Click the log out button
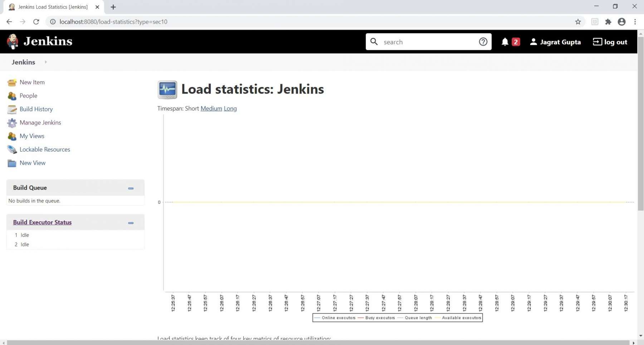This screenshot has width=644, height=345. (x=610, y=42)
